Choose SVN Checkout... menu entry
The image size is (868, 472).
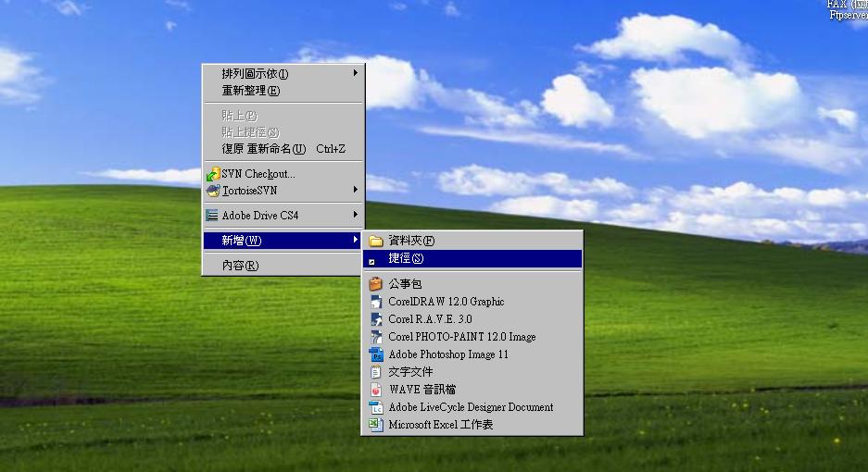[283, 174]
